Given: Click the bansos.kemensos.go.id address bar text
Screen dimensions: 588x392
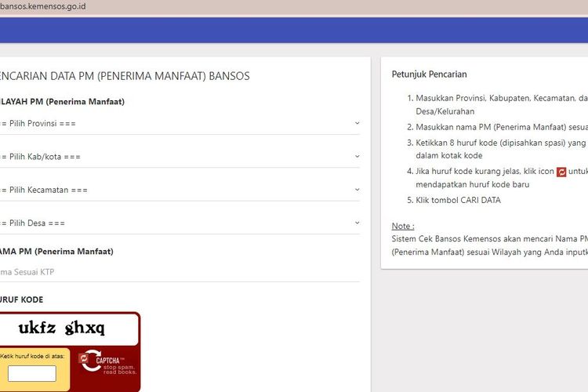Looking at the screenshot, I should tap(43, 6).
